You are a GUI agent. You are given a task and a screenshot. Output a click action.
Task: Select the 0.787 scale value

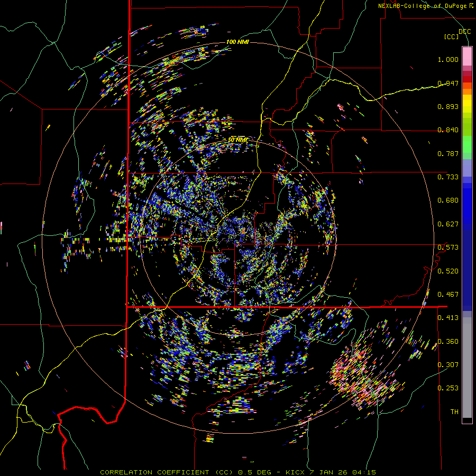click(x=448, y=153)
